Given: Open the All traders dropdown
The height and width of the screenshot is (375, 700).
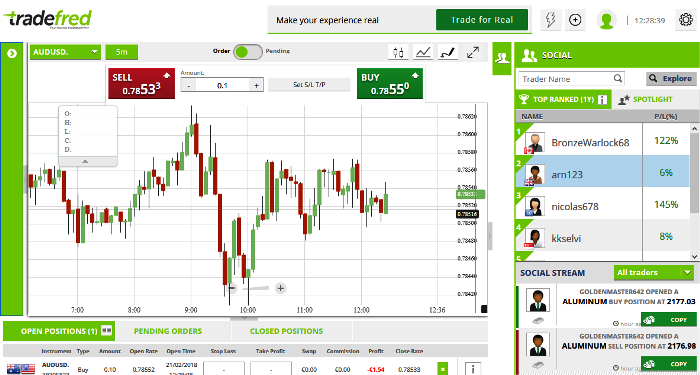Looking at the screenshot, I should click(653, 272).
